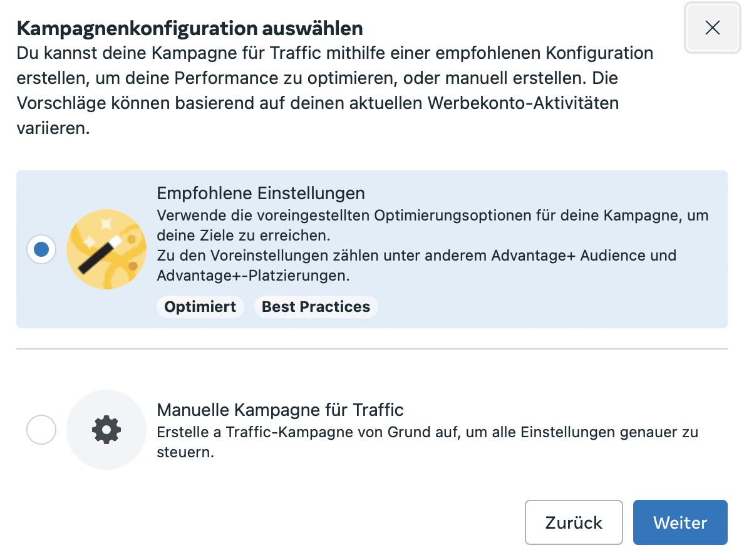The image size is (744, 560).
Task: Close the Kampagnenkonfiguration dialog with the X
Action: coord(711,28)
